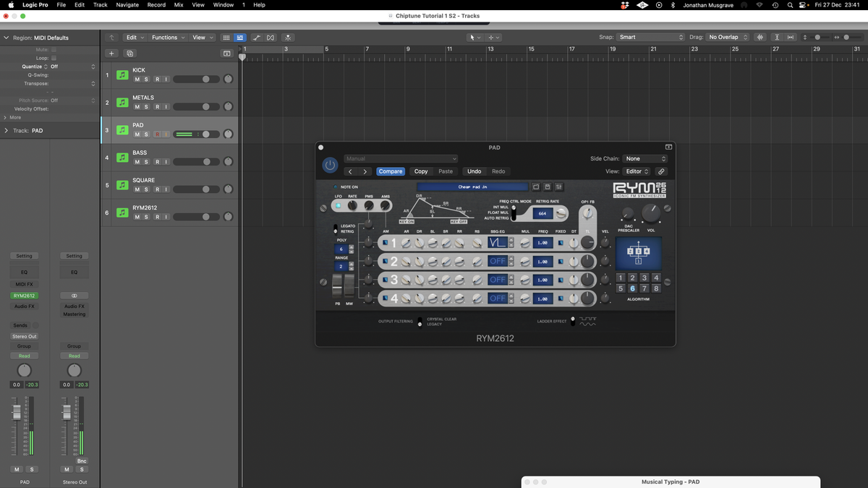Solo the METALS track
This screenshot has width=868, height=488.
[147, 107]
